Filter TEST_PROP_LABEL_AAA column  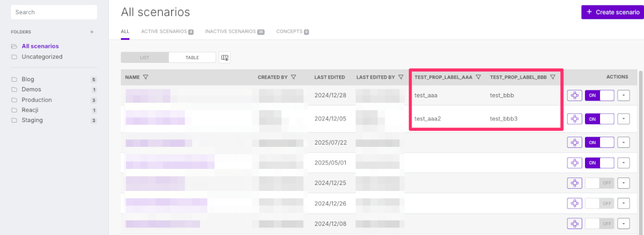478,77
